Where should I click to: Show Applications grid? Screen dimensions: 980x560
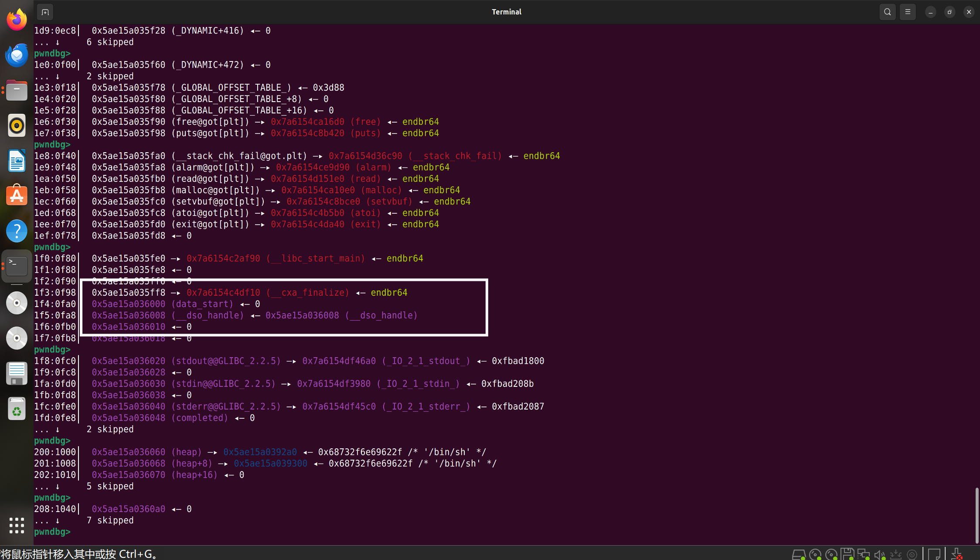(x=17, y=526)
